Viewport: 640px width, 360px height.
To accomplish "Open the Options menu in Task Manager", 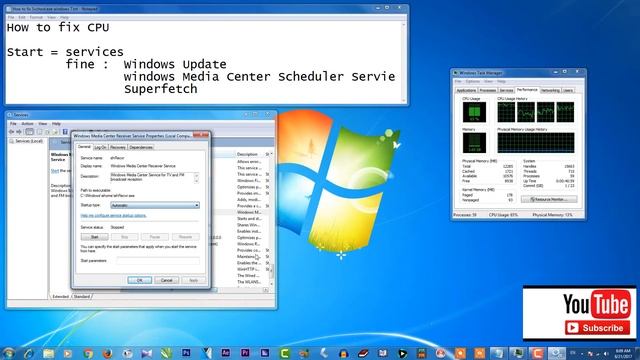I will point(473,82).
